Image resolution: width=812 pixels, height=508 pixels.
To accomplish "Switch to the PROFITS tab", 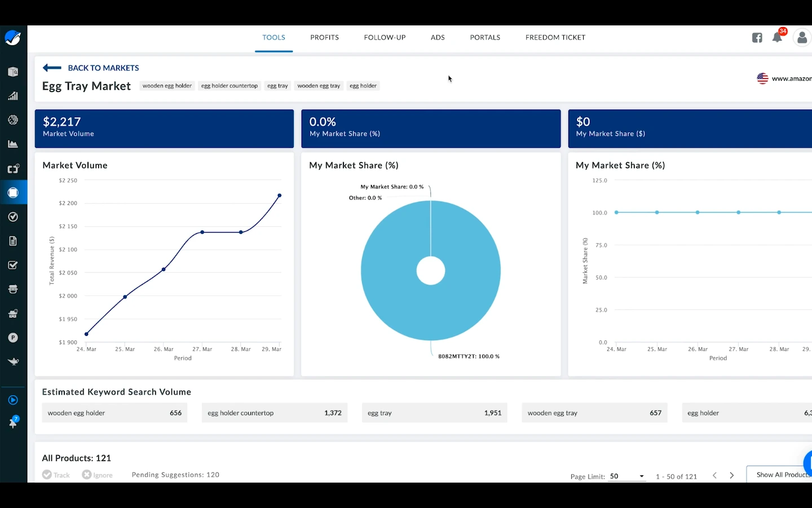I will point(324,38).
